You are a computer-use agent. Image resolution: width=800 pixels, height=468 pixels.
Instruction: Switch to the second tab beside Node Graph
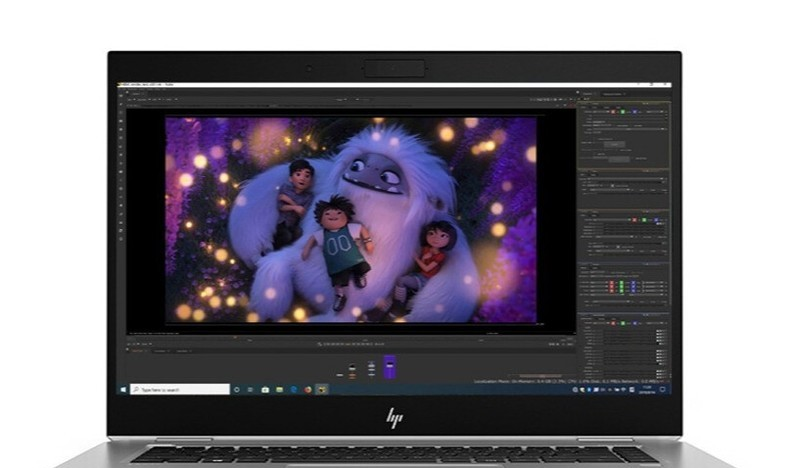(161, 351)
